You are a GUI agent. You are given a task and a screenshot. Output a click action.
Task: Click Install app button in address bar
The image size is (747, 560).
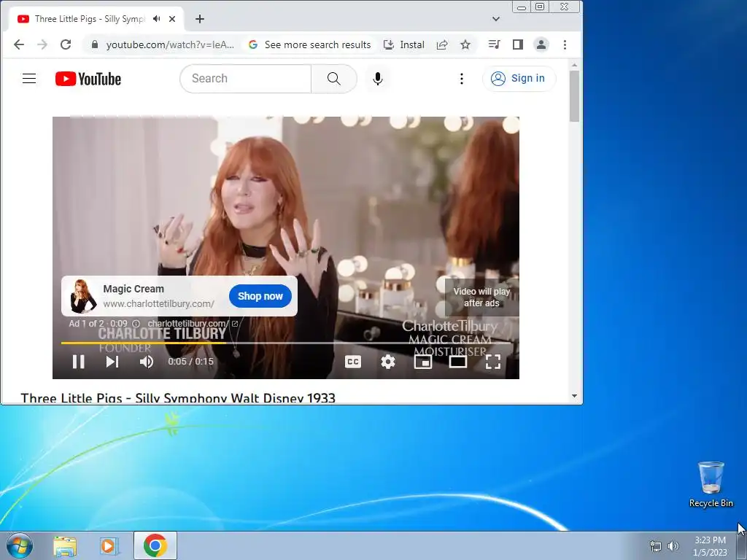click(404, 44)
